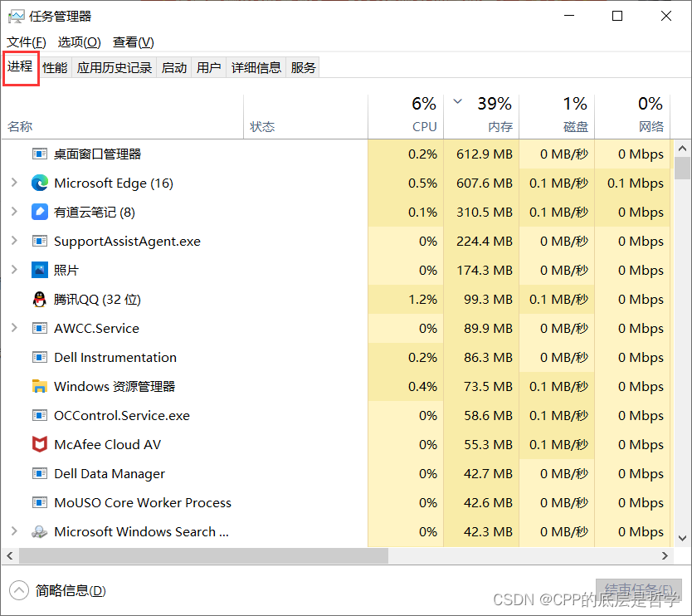This screenshot has width=692, height=616.
Task: Select the Windows 资源管理器 process name
Action: (x=115, y=386)
